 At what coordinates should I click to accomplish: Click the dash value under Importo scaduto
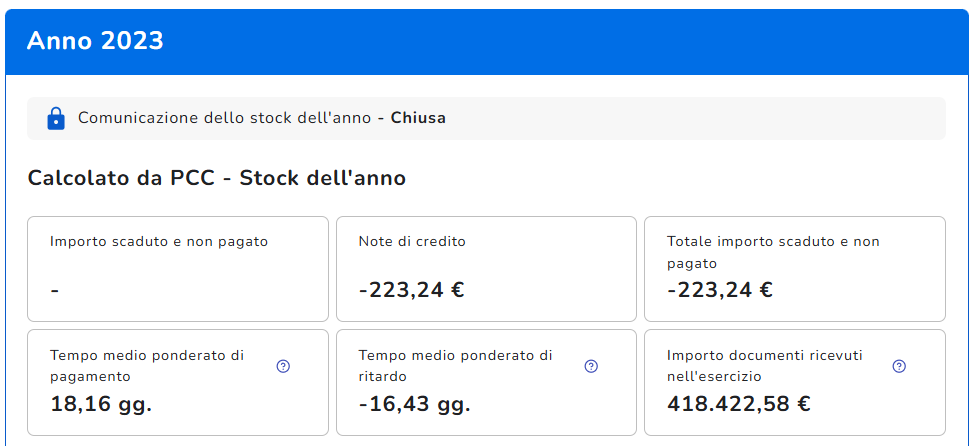[54, 290]
